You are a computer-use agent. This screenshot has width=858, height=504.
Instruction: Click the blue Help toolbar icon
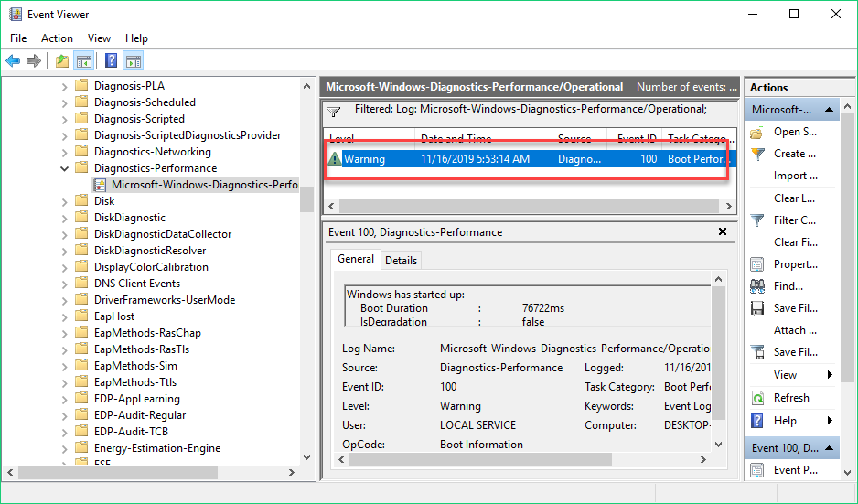[111, 60]
